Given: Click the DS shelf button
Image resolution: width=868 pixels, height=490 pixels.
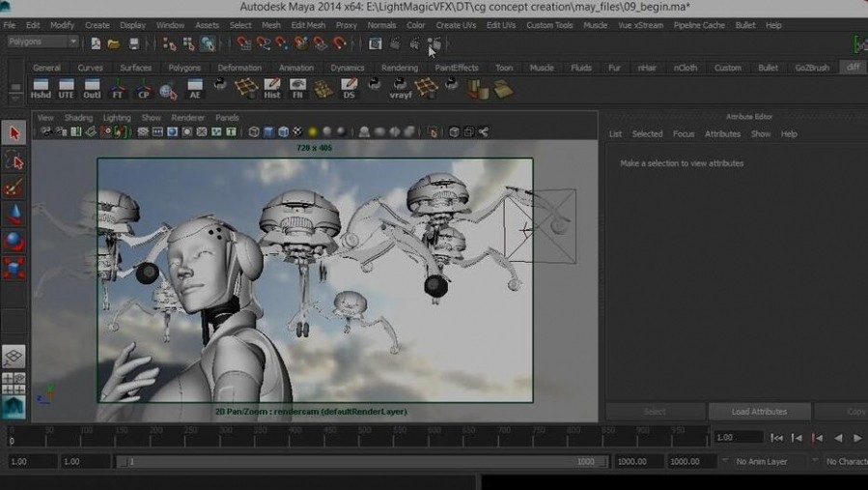Looking at the screenshot, I should (349, 89).
